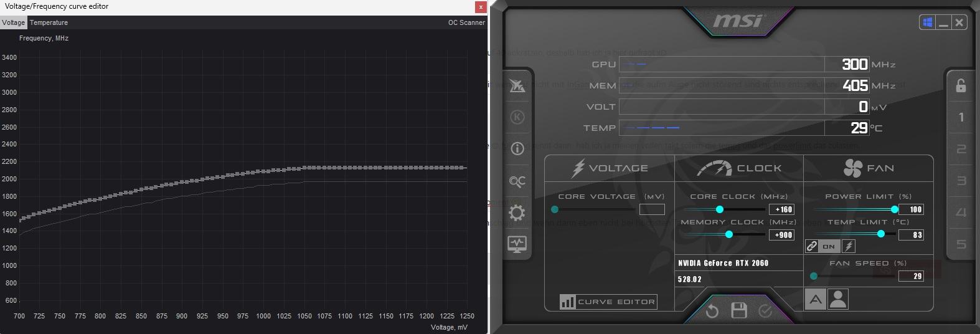Adjust the Core Voltage slider handle

pyautogui.click(x=555, y=209)
